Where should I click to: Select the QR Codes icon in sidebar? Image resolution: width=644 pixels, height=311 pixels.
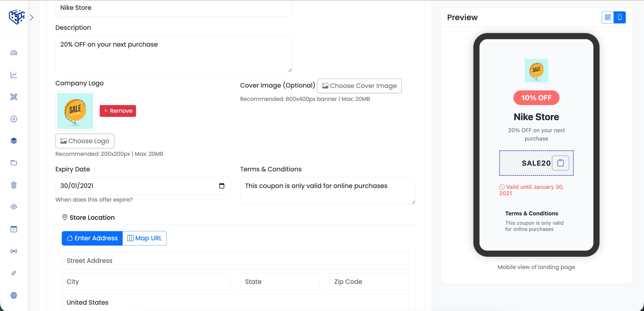pos(14,97)
